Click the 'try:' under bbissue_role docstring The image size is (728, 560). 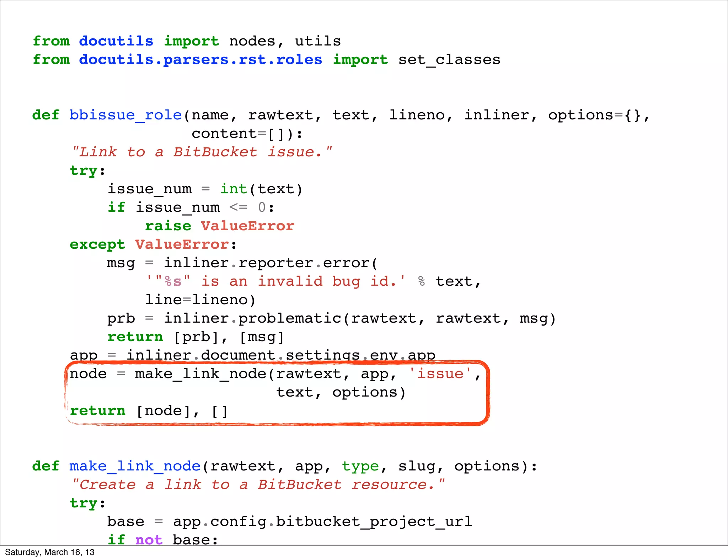click(x=87, y=171)
